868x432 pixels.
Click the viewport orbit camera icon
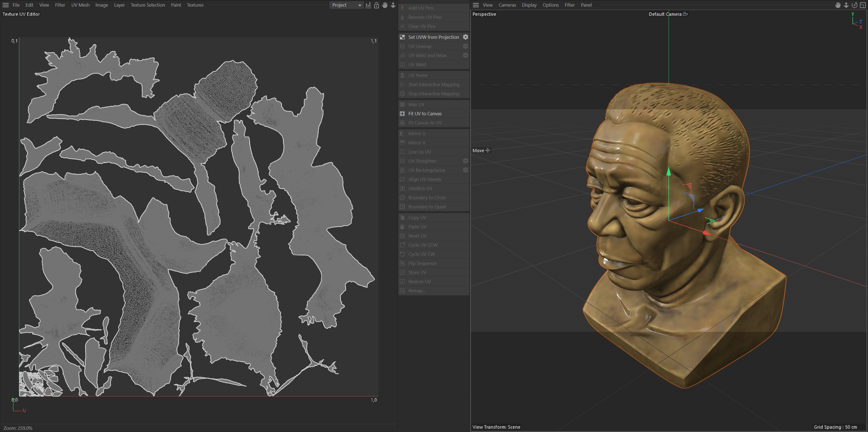click(854, 5)
